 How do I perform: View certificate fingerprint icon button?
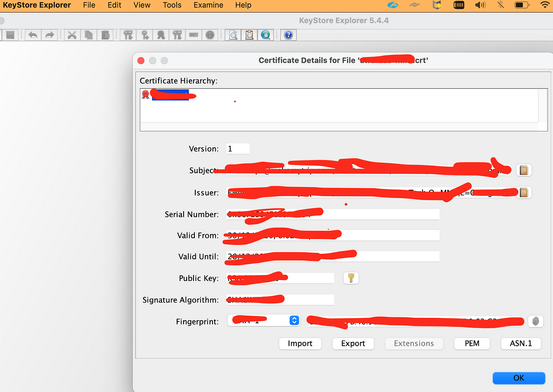pos(536,321)
